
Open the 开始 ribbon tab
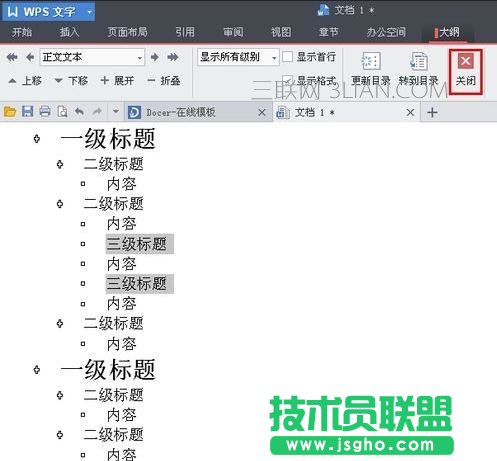click(22, 32)
